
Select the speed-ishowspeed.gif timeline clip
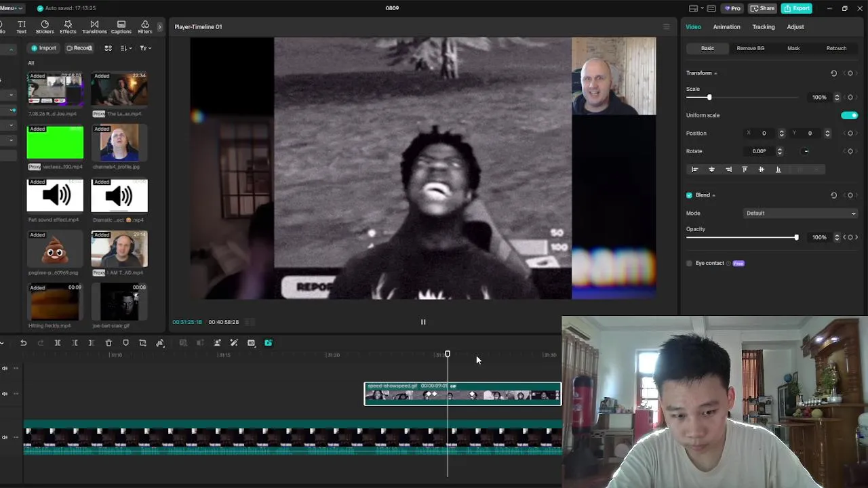462,394
